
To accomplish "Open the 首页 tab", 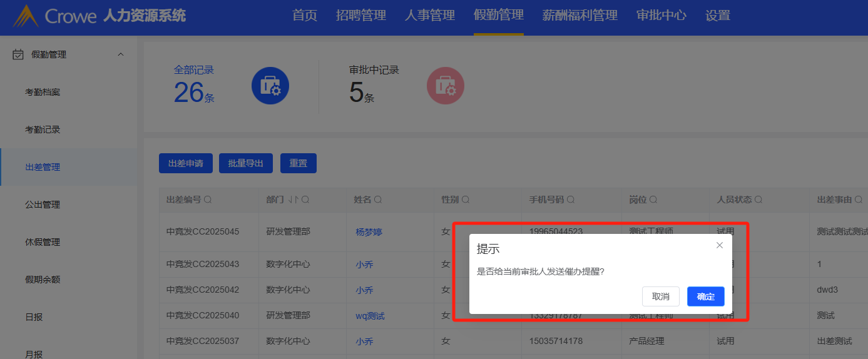I will pyautogui.click(x=305, y=16).
